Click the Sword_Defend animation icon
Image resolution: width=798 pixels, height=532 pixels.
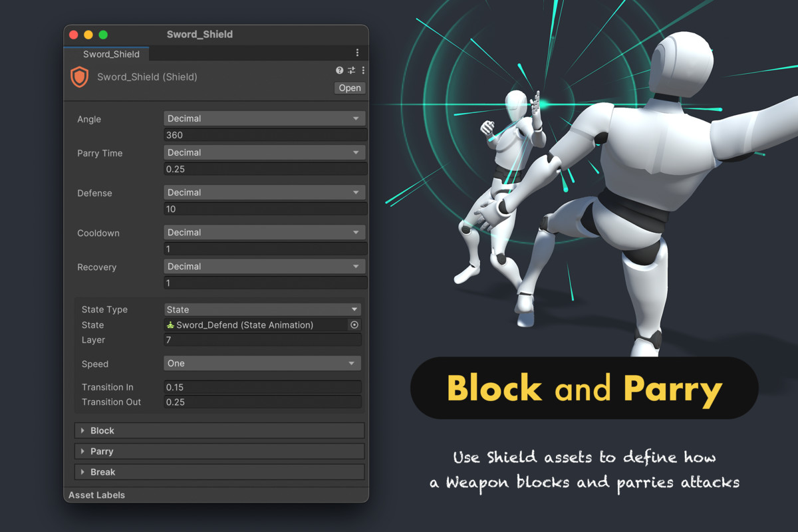tap(169, 325)
